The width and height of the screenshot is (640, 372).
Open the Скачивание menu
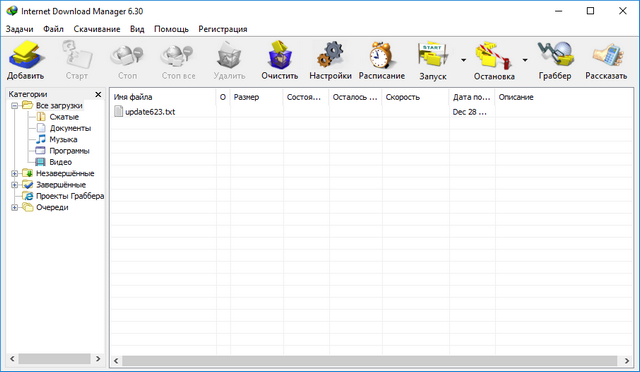point(97,29)
